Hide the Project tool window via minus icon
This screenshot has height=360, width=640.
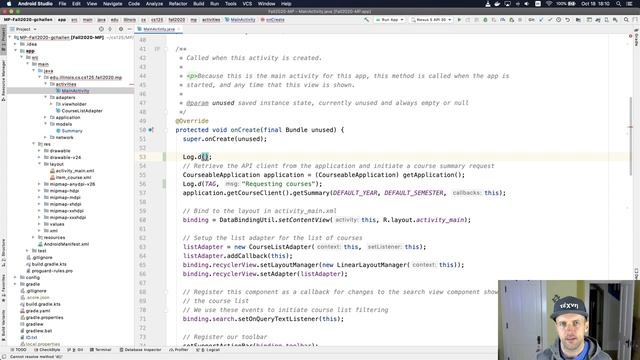click(x=129, y=29)
